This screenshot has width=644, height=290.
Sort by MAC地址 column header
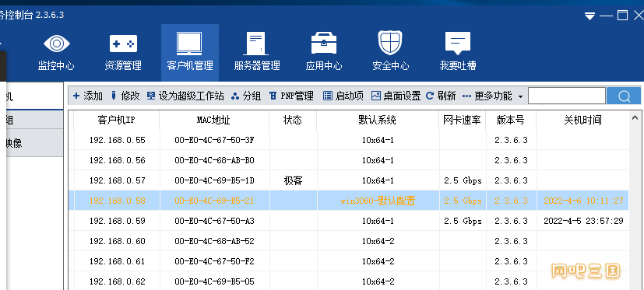[214, 120]
